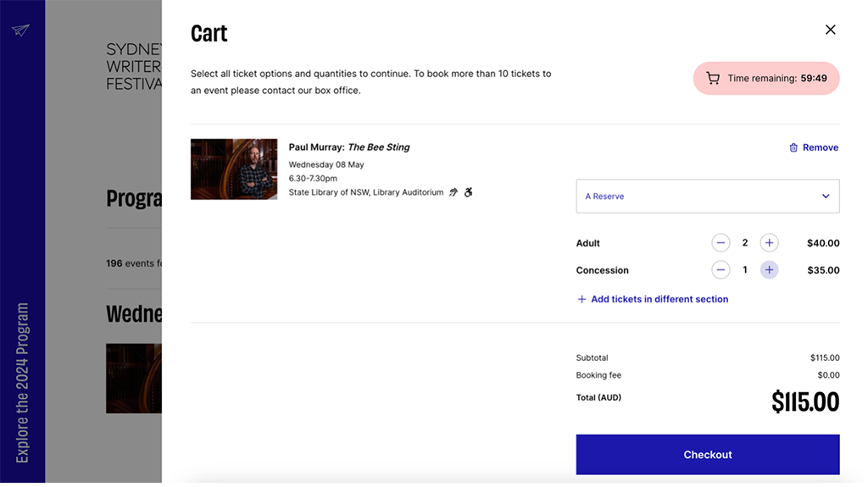The width and height of the screenshot is (868, 487).
Task: Open the A Reserve section dropdown
Action: [707, 196]
